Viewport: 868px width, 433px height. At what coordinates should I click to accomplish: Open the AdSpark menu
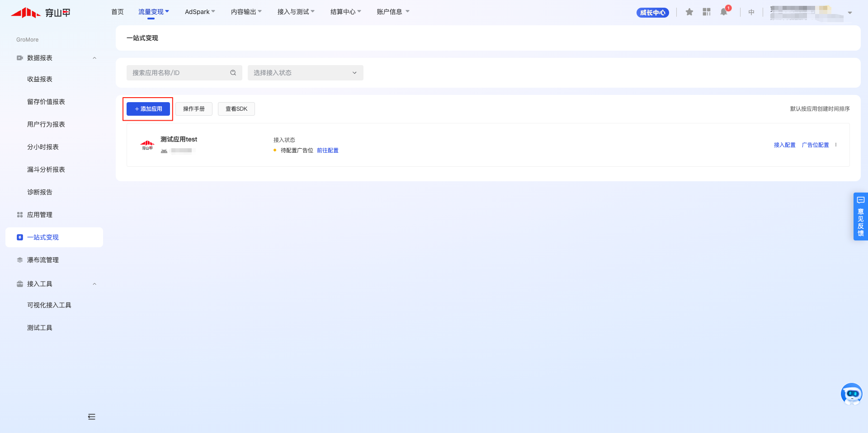click(x=199, y=12)
